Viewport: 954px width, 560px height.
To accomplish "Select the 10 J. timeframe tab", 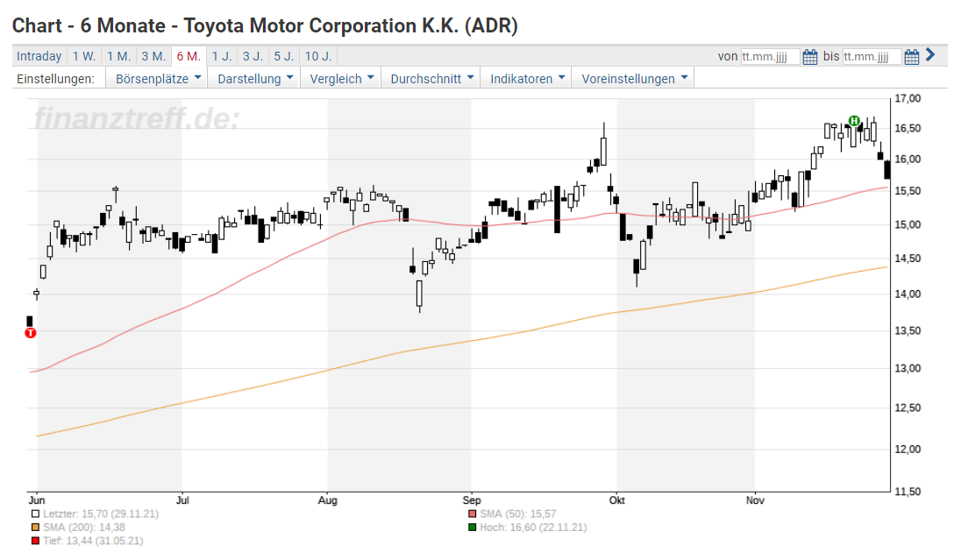I will pyautogui.click(x=318, y=57).
